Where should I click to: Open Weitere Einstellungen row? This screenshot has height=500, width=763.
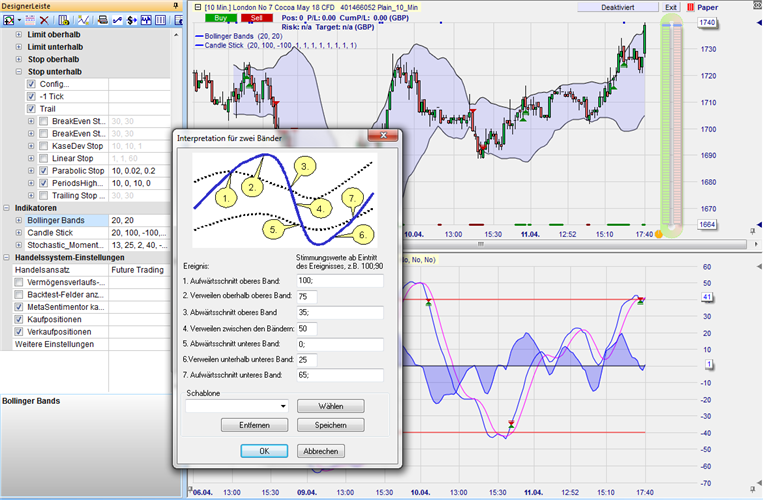[55, 344]
